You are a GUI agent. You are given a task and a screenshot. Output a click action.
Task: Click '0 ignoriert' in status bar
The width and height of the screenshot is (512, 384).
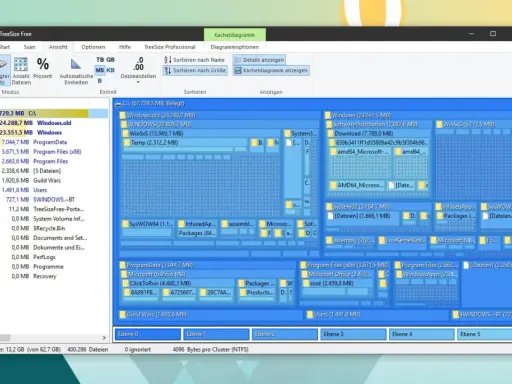(138, 350)
